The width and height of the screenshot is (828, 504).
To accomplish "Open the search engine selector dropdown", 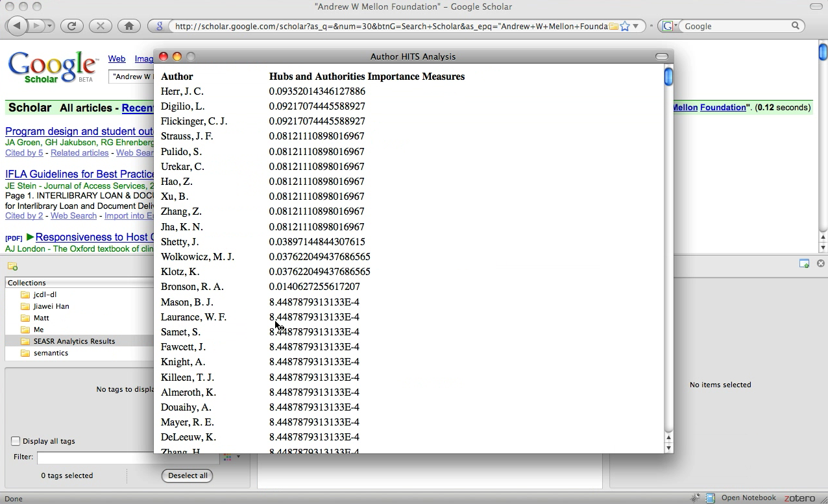I will 670,27.
